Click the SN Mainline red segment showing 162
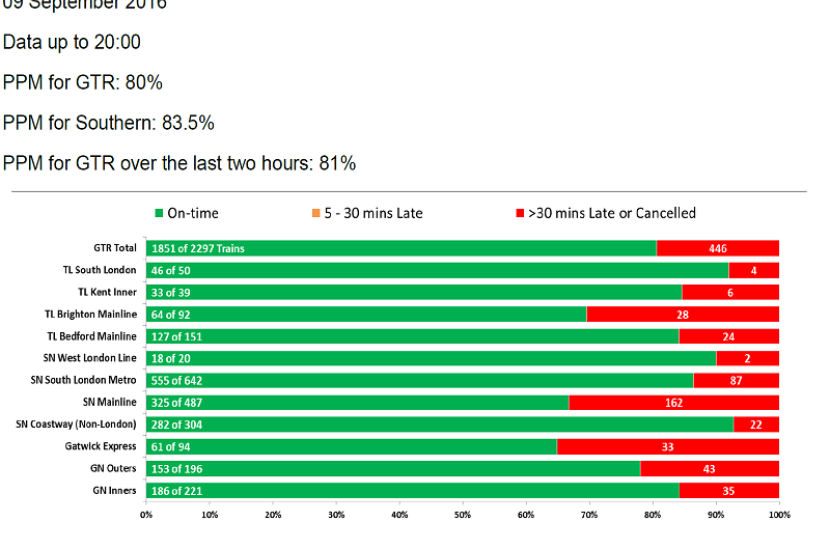 click(674, 402)
